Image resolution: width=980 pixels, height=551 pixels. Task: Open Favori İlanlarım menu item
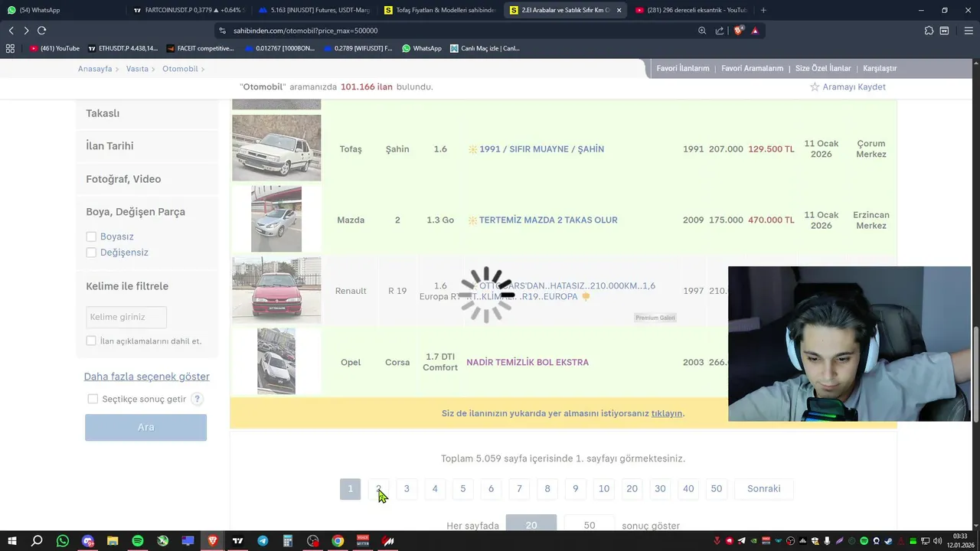(683, 68)
